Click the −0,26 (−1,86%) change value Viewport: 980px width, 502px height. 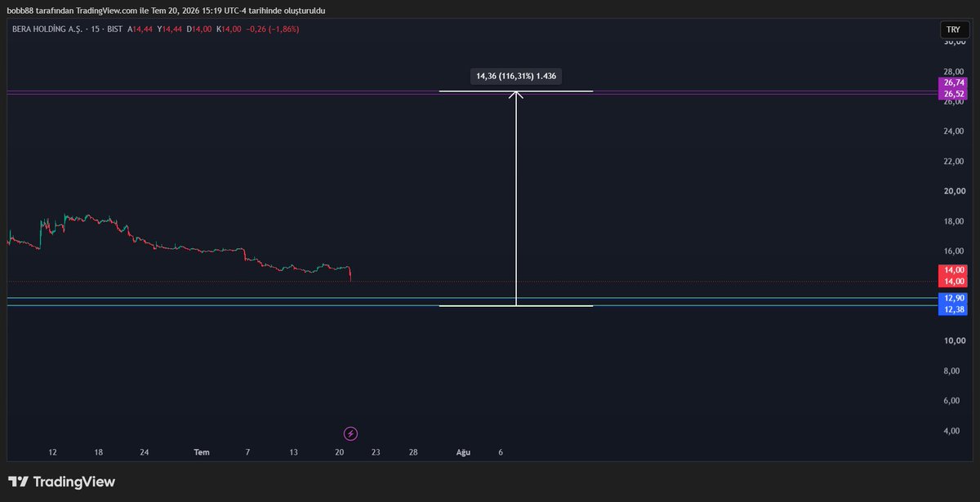(x=274, y=29)
